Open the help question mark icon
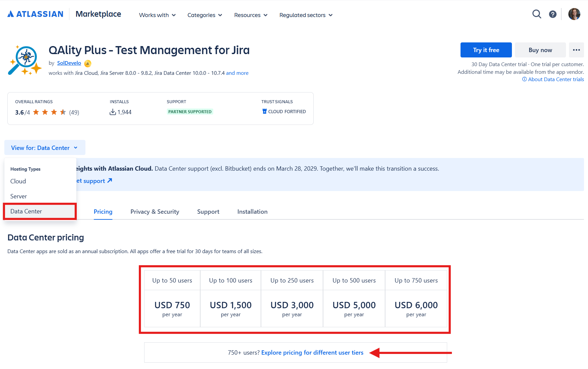This screenshot has height=369, width=588. [553, 14]
